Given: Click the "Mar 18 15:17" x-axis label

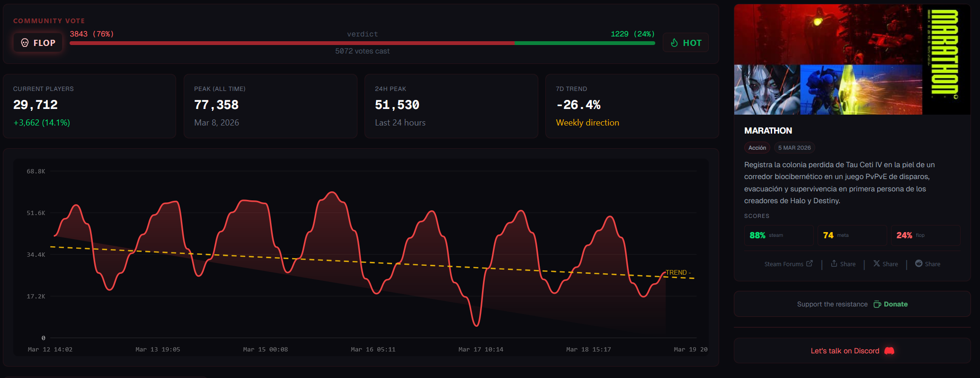Looking at the screenshot, I should (588, 350).
